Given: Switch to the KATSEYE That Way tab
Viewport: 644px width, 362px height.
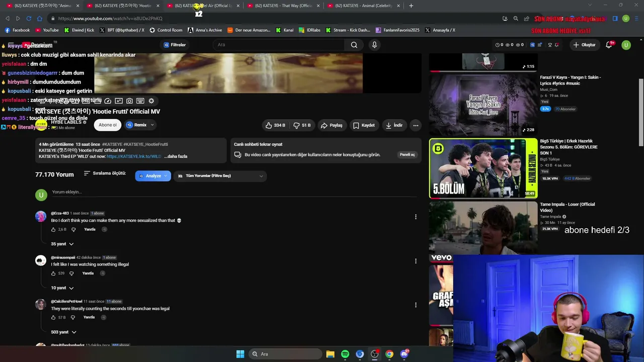Looking at the screenshot, I should [x=283, y=6].
